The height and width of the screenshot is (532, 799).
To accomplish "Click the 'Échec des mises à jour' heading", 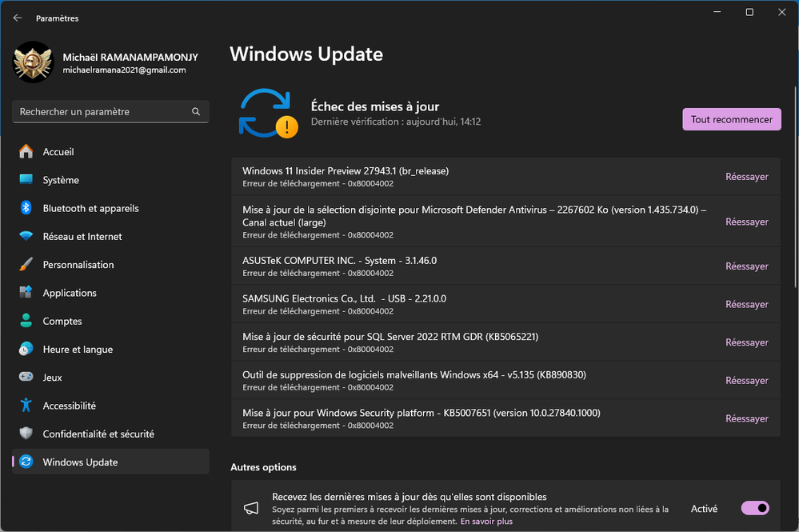I will point(375,106).
